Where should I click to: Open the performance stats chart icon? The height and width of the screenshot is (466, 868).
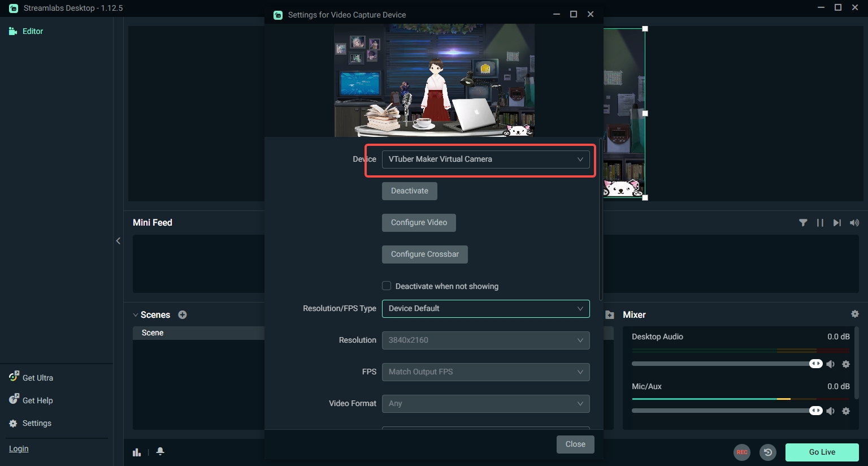(x=136, y=451)
